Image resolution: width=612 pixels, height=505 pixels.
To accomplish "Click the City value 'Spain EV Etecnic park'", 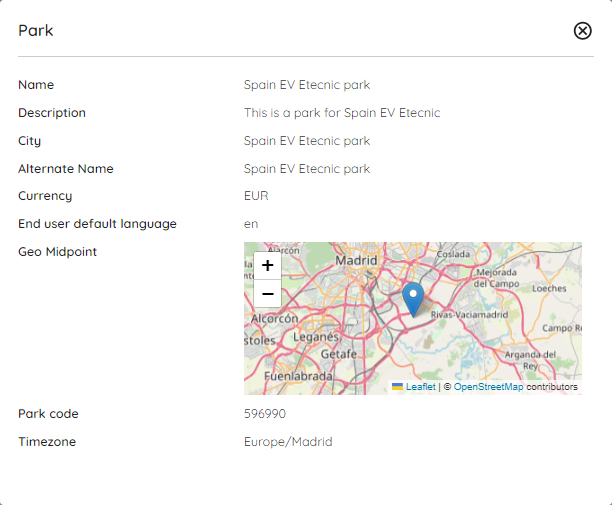I will [x=307, y=141].
